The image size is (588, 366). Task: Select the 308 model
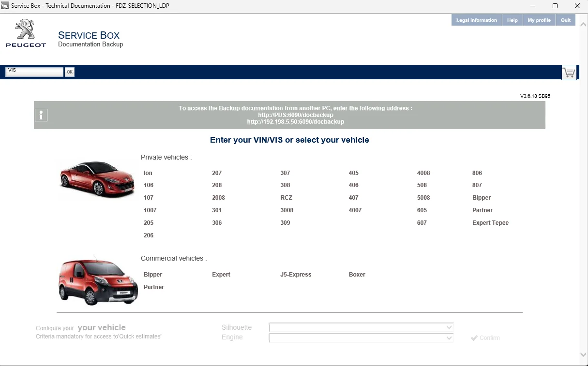[x=285, y=185]
